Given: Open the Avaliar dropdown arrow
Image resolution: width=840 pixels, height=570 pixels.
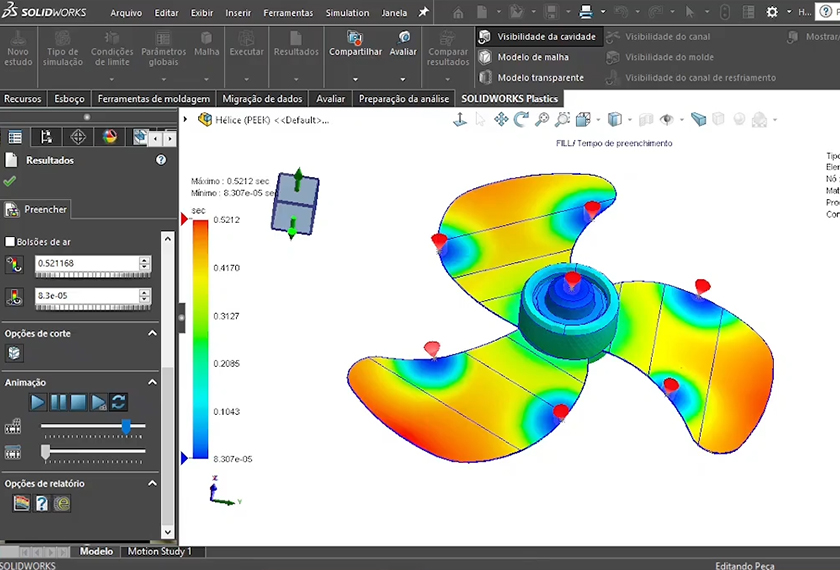Looking at the screenshot, I should 403,79.
